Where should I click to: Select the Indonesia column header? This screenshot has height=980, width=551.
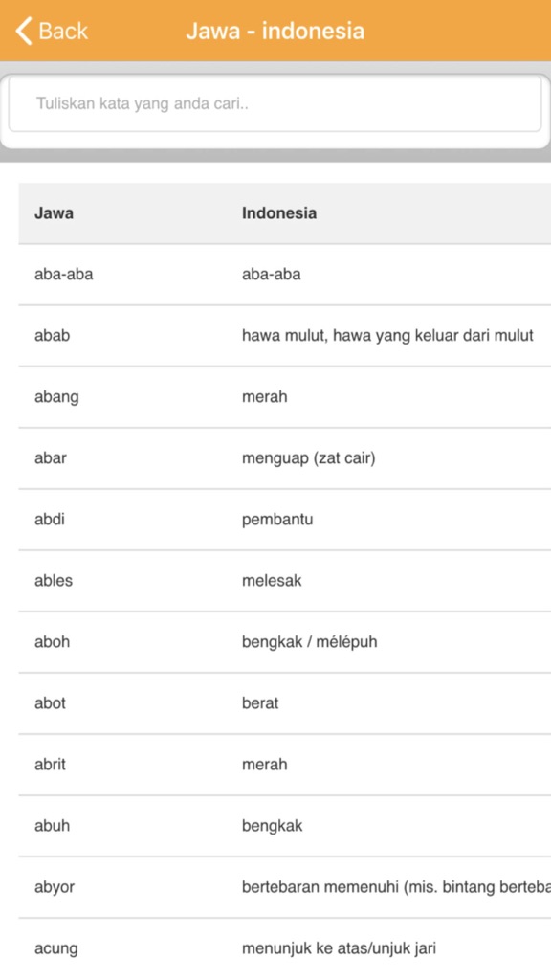277,212
